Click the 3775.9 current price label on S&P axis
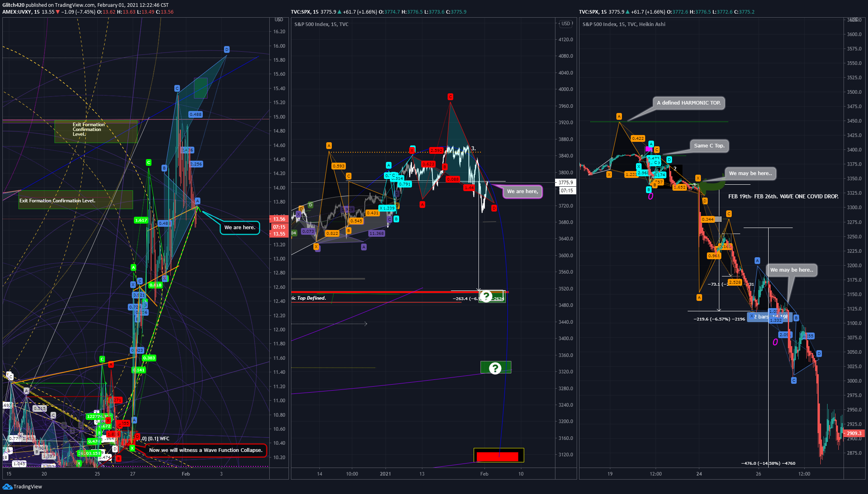Image resolution: width=868 pixels, height=494 pixels. (566, 183)
